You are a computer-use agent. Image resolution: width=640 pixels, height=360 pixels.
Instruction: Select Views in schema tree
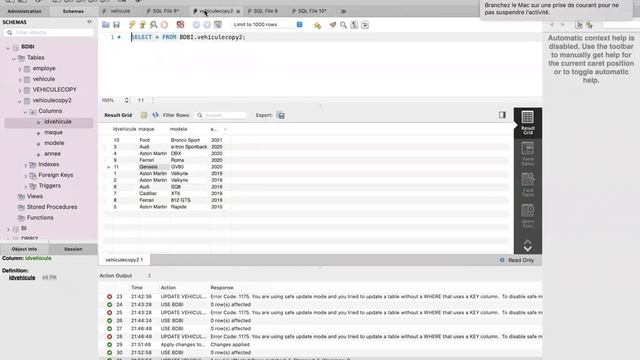35,196
